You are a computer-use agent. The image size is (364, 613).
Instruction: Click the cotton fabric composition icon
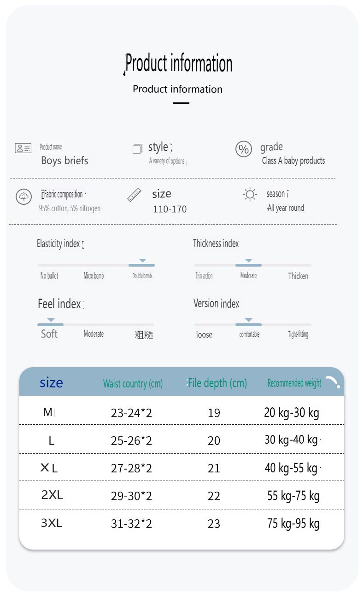pos(23,196)
